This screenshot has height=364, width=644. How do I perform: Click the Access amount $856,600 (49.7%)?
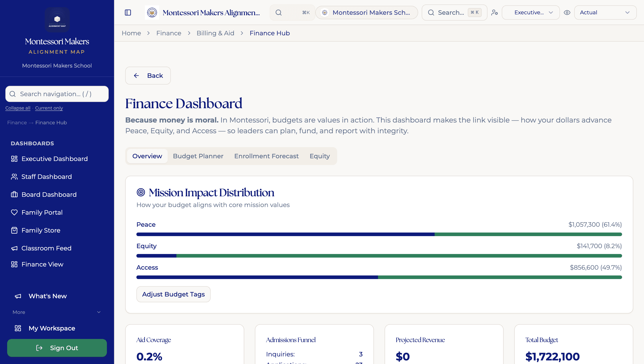596,267
